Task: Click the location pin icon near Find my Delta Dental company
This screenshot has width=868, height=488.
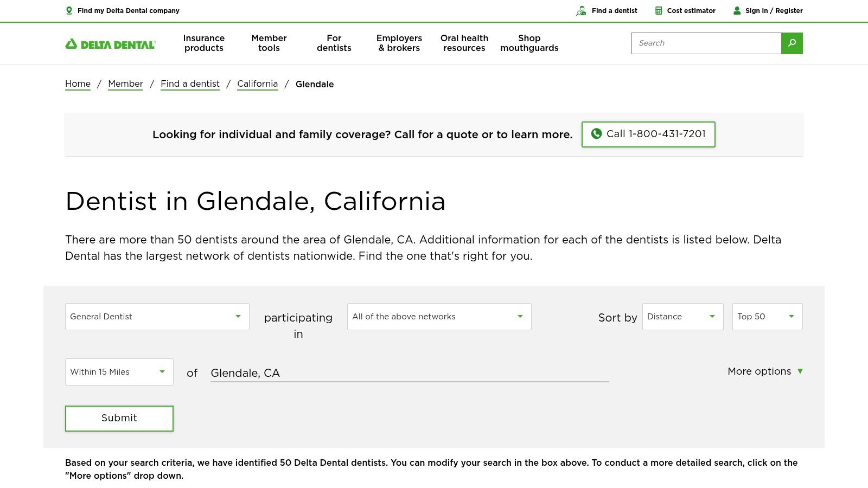Action: pyautogui.click(x=69, y=10)
